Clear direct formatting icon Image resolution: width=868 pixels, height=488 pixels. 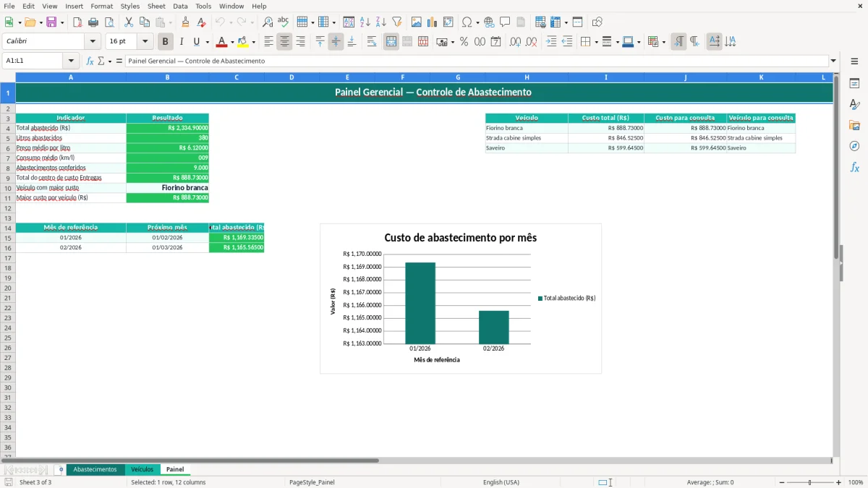click(x=202, y=22)
